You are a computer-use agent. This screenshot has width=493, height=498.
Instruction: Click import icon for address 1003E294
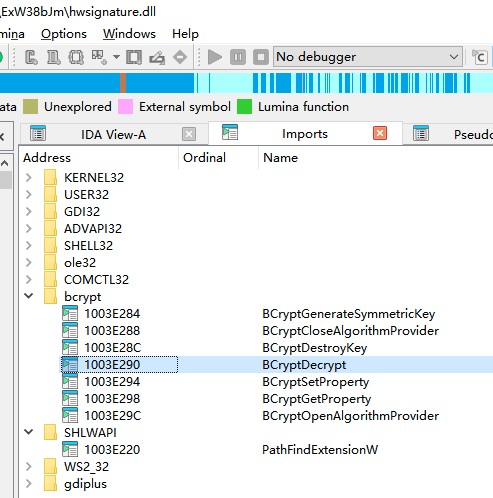[x=70, y=381]
